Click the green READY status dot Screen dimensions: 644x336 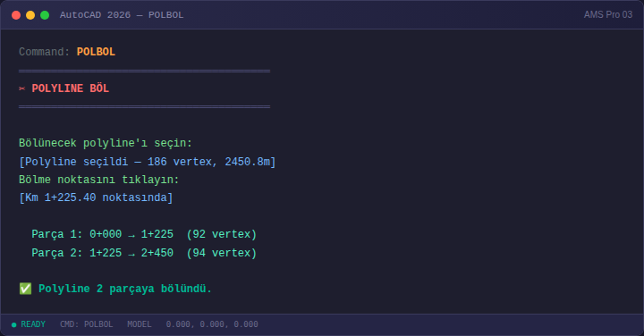[x=14, y=325]
